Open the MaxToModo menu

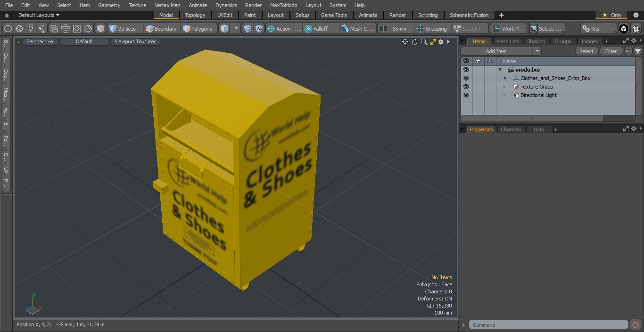coord(283,5)
